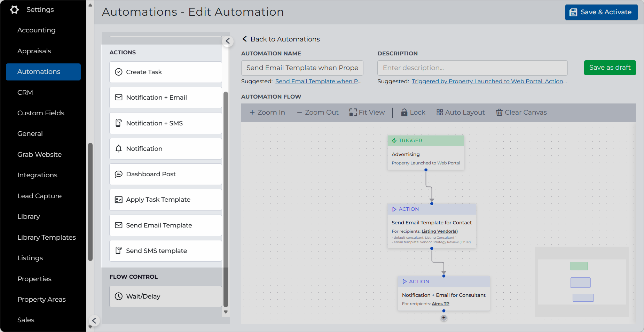Screen dimensions: 644x332
Task: Click the FLOW CONTROL section heading
Action: (x=134, y=277)
